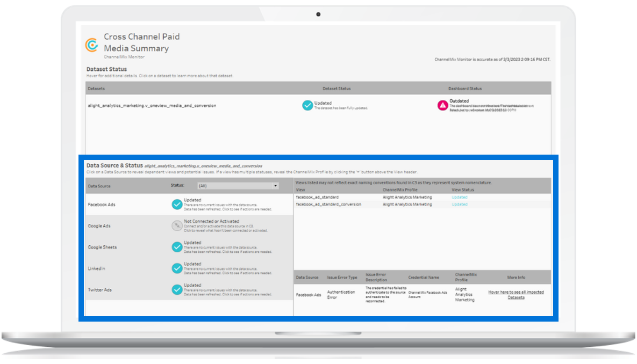
Task: Click the 'View Status' column header
Action: (463, 190)
